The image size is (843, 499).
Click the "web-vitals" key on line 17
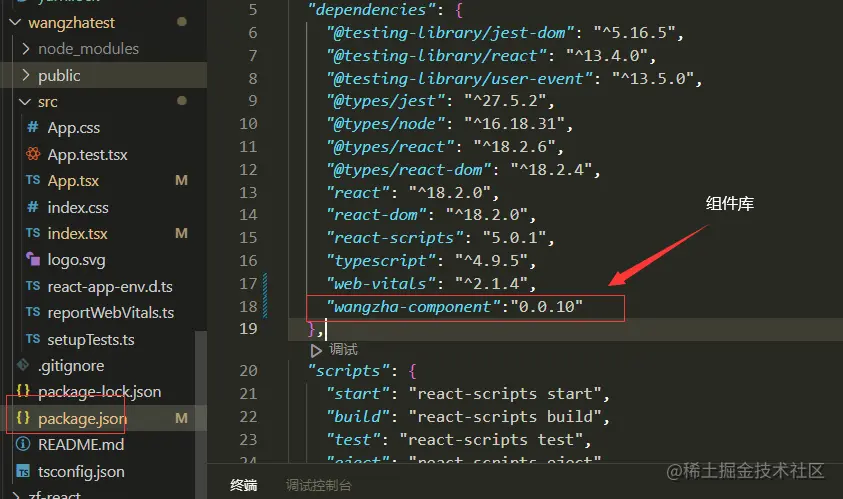point(381,284)
